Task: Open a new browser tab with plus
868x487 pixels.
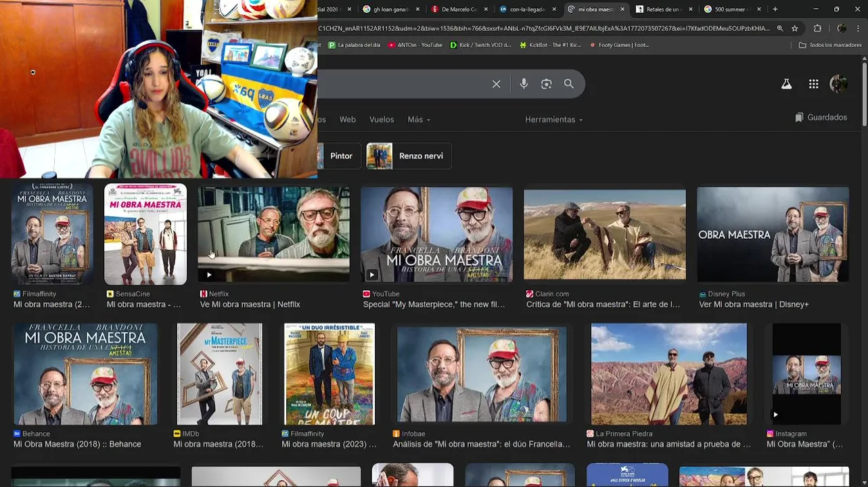Action: (775, 9)
